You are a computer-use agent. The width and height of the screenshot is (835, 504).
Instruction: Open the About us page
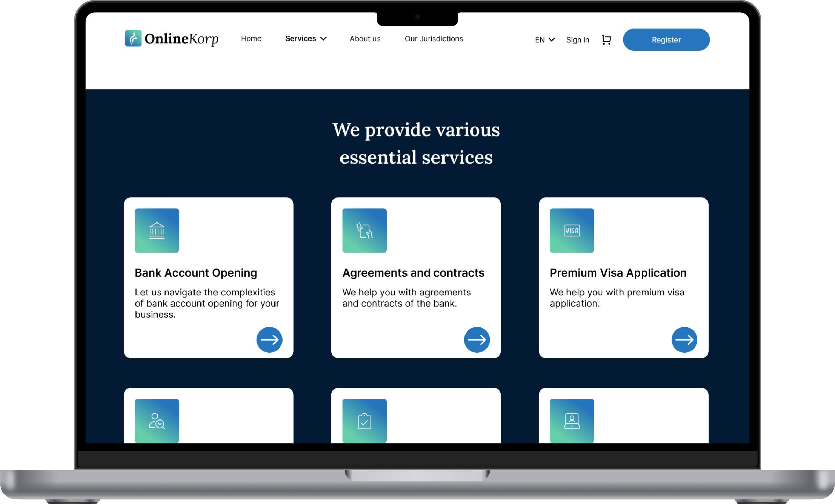coord(365,39)
